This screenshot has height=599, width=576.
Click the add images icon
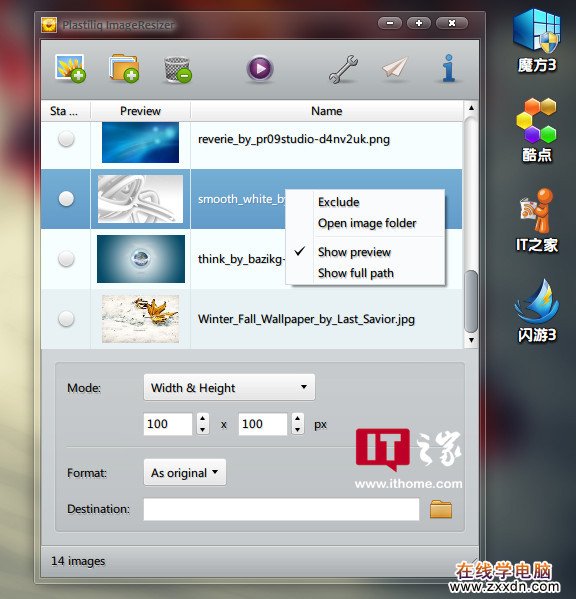[70, 69]
